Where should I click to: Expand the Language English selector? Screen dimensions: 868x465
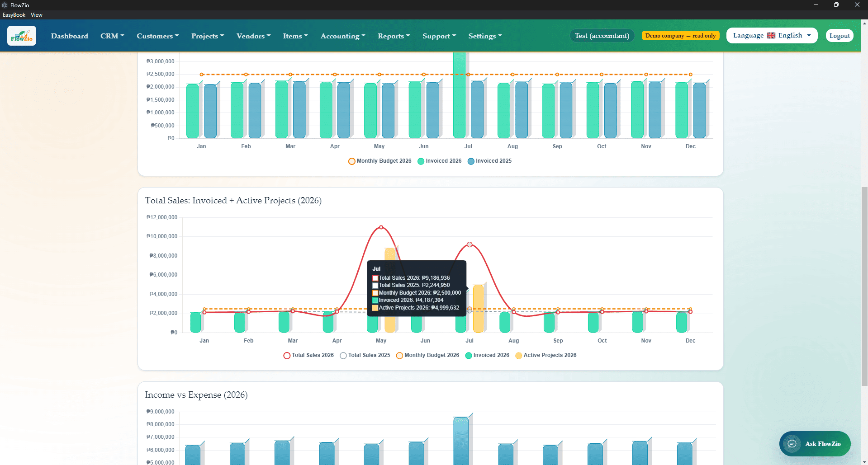click(772, 36)
